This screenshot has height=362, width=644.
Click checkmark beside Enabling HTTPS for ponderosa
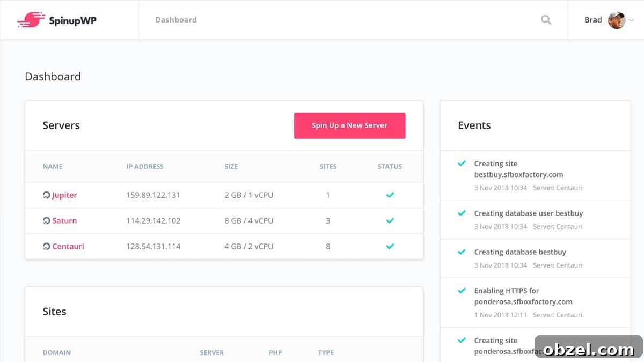[462, 291]
